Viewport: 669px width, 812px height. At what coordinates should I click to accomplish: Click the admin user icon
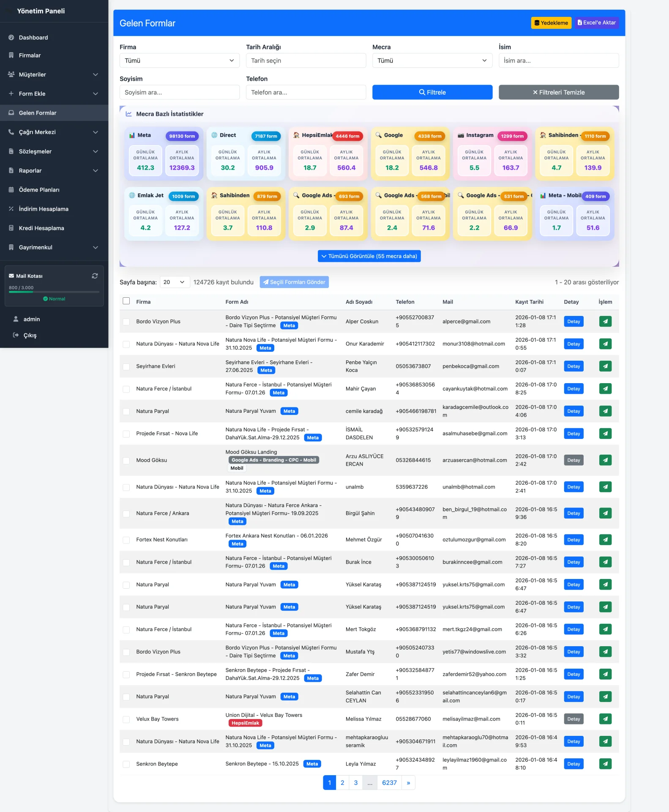point(16,319)
